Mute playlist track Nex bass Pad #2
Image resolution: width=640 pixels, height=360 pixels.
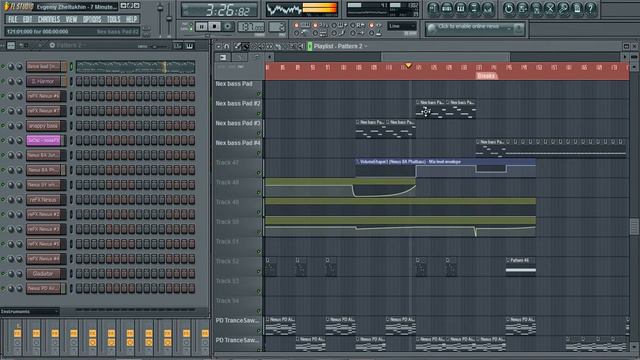tap(258, 114)
